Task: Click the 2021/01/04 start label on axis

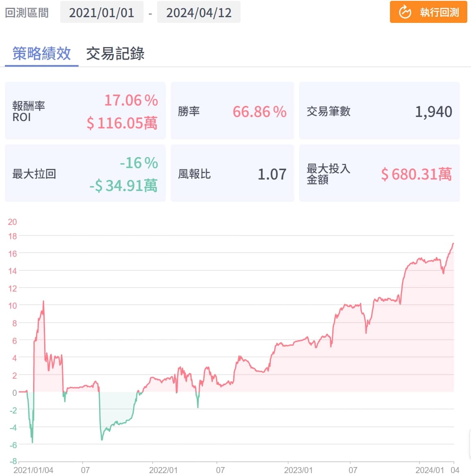Action: 33,470
